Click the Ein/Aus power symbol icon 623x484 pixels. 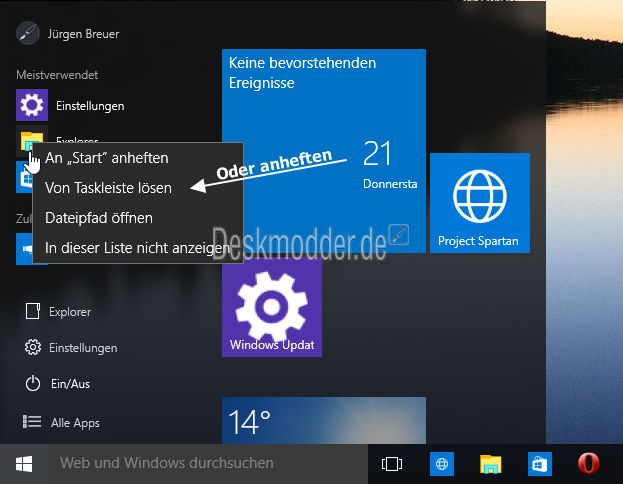[33, 383]
